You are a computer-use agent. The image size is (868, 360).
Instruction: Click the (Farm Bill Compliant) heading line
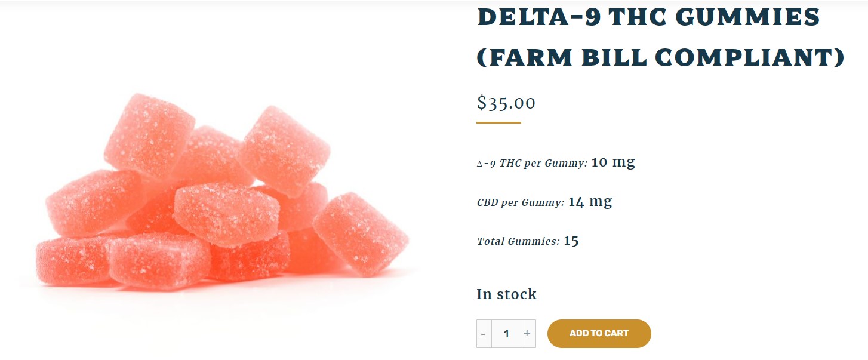pos(660,57)
